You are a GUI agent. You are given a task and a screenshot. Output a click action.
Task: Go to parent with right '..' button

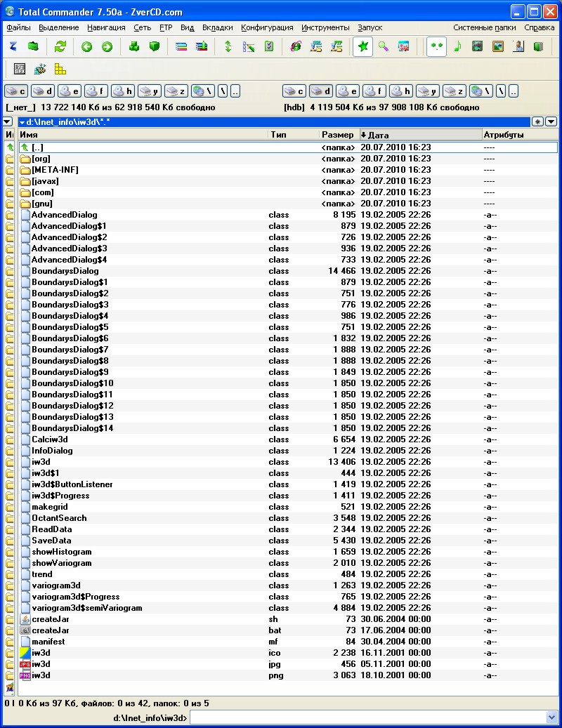tap(514, 91)
